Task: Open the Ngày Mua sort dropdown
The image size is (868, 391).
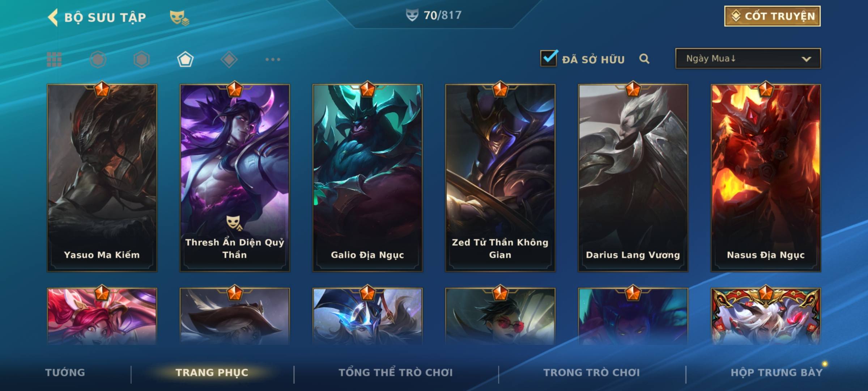Action: (748, 58)
